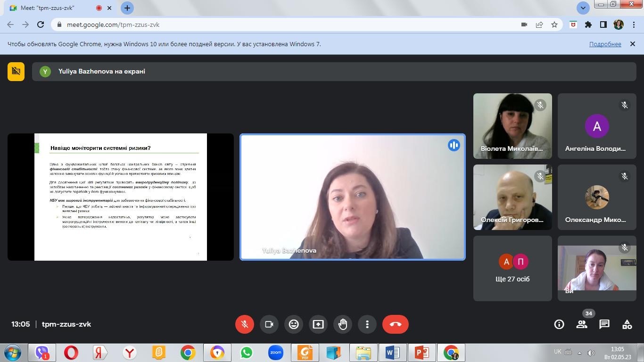Switch UK keyboard language indicator
Screen dimensions: 644x362
click(558, 352)
